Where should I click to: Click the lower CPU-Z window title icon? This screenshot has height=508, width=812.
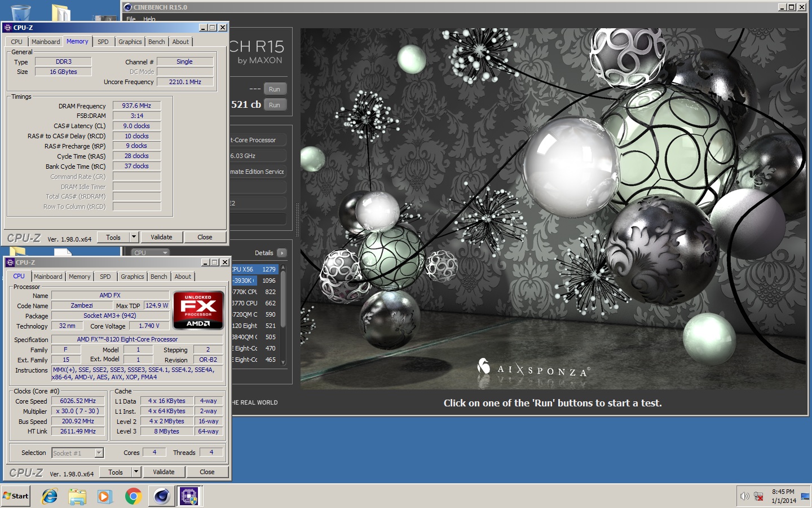[10, 262]
